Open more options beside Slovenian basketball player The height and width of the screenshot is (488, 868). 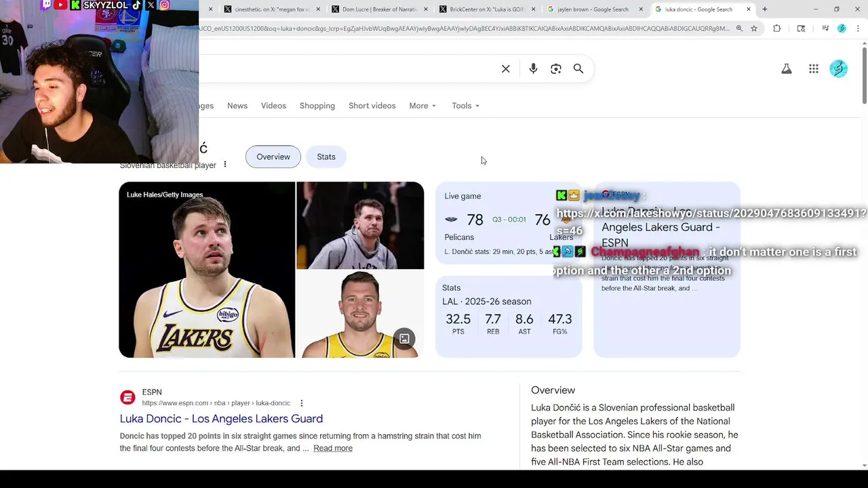click(225, 165)
